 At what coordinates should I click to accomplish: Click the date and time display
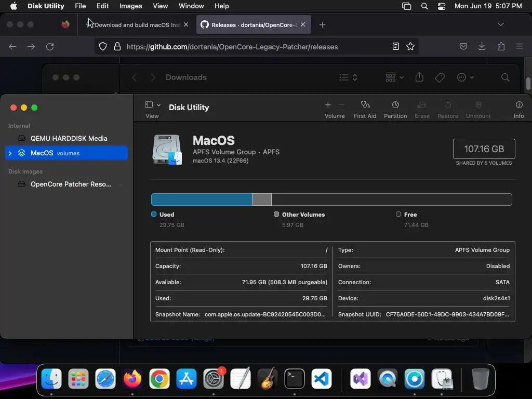coord(488,6)
